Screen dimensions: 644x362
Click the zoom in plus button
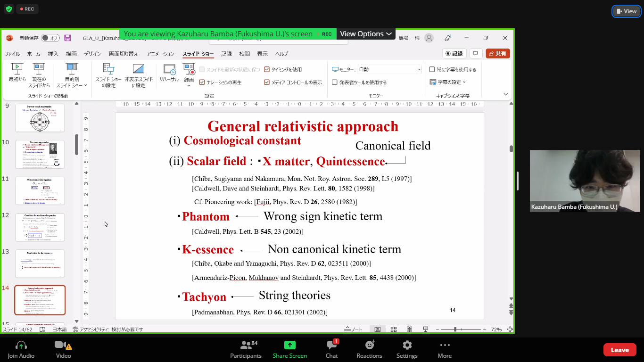pos(485,329)
